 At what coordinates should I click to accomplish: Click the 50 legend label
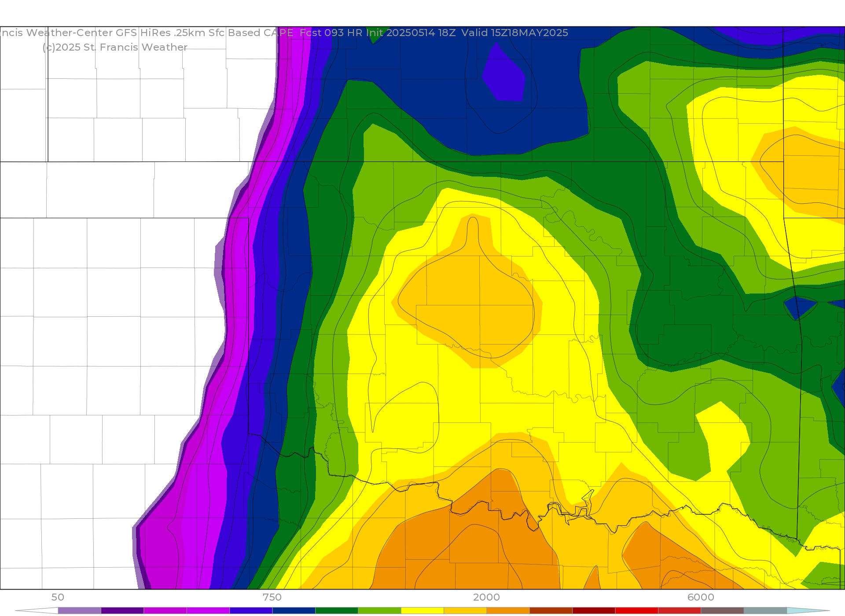pos(58,597)
